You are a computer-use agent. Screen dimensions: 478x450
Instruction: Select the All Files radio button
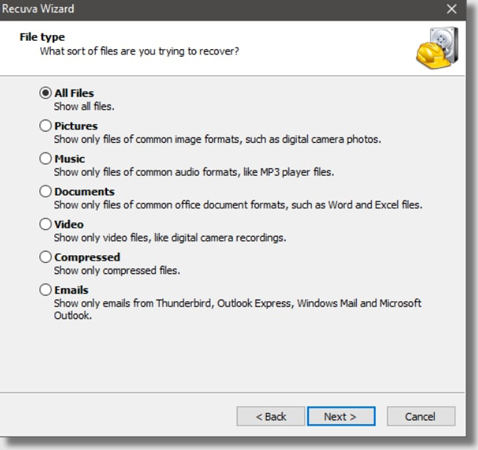pyautogui.click(x=46, y=93)
